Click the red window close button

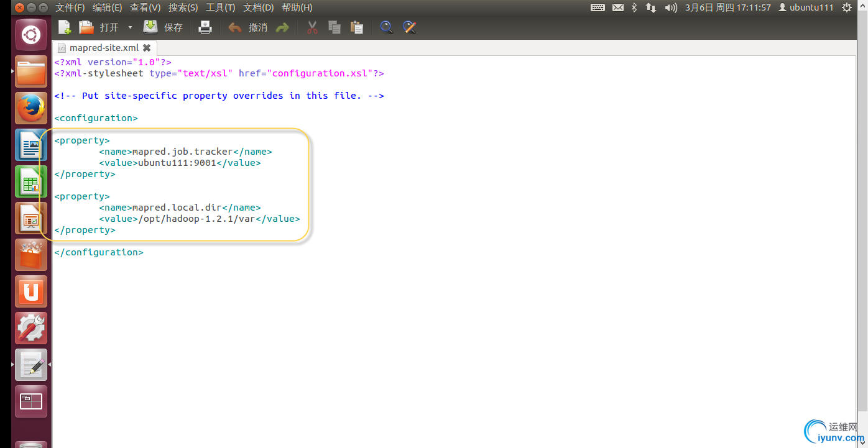19,7
